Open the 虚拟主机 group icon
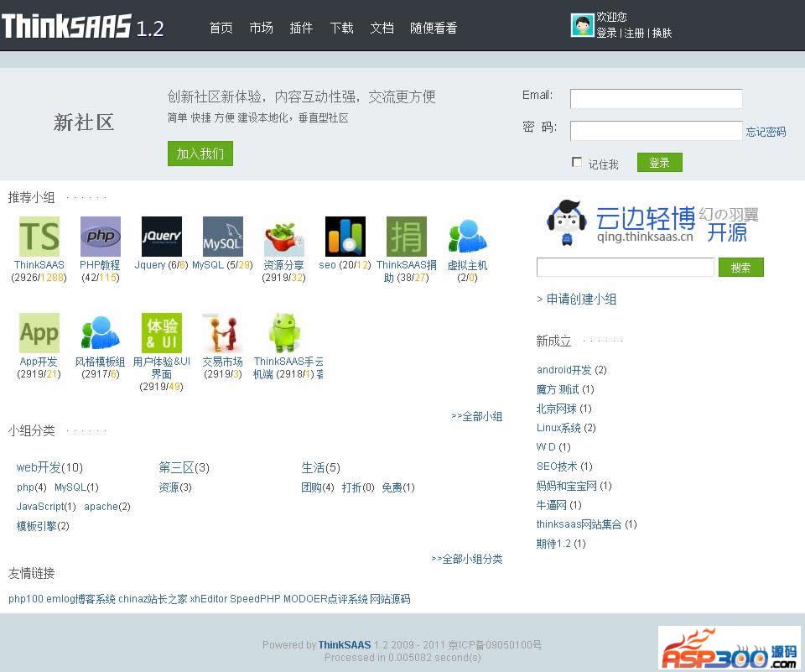Image resolution: width=805 pixels, height=672 pixels. coord(467,237)
